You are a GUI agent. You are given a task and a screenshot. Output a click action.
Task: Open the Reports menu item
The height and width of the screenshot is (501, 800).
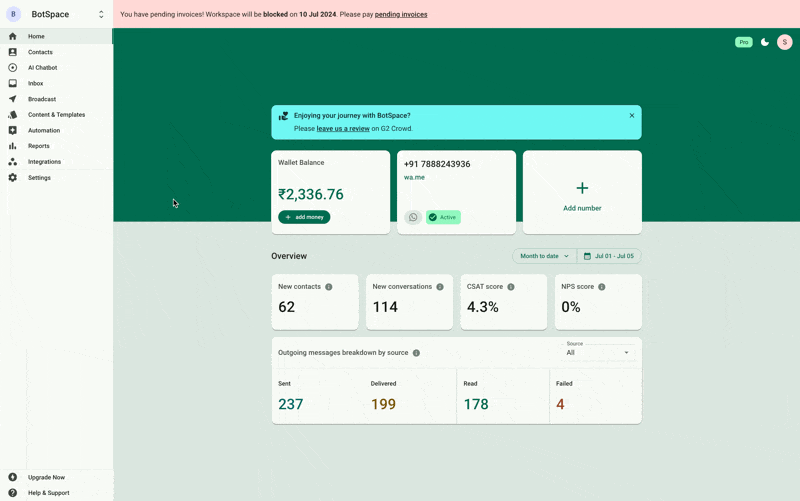[x=56, y=146]
